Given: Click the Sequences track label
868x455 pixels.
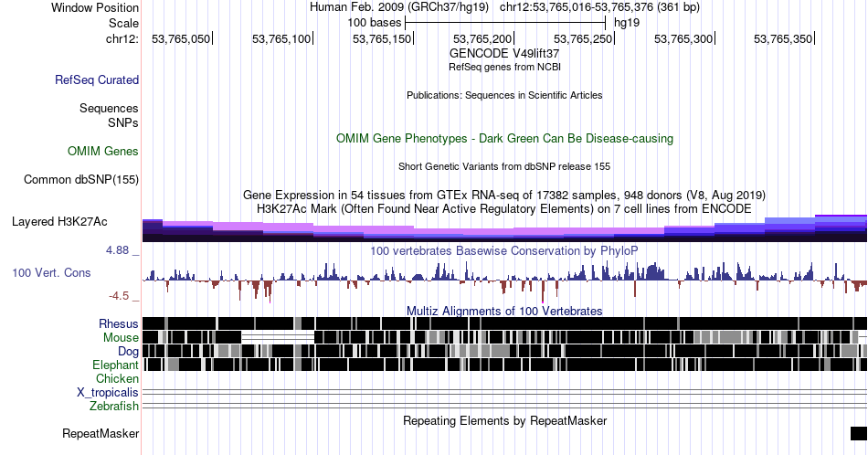Looking at the screenshot, I should tap(109, 108).
